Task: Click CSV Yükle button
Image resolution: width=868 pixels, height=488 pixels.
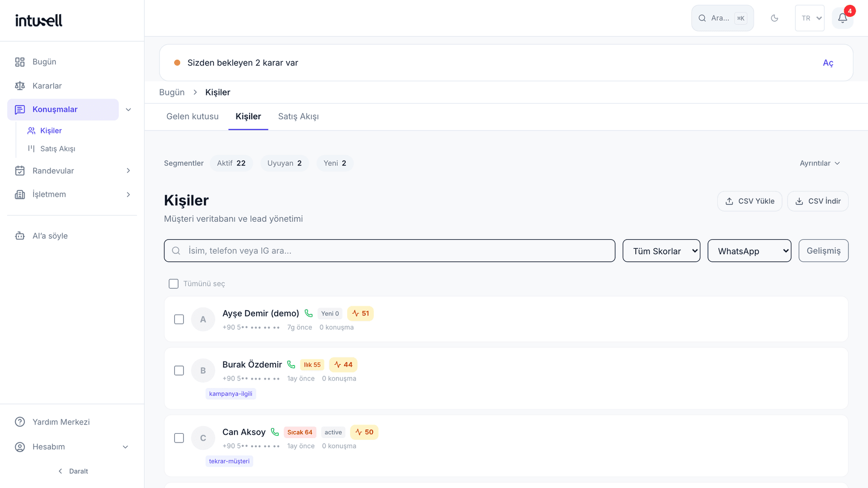Action: 750,201
